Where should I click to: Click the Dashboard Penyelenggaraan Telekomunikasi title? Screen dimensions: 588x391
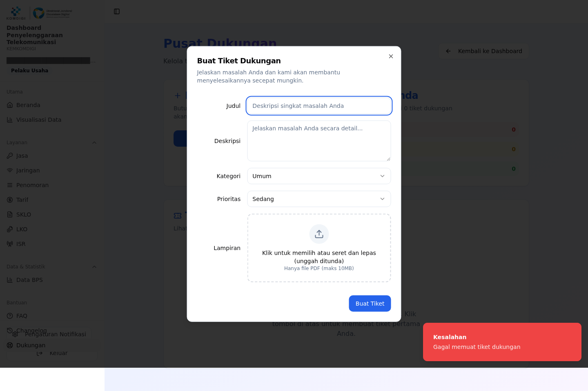(x=35, y=35)
